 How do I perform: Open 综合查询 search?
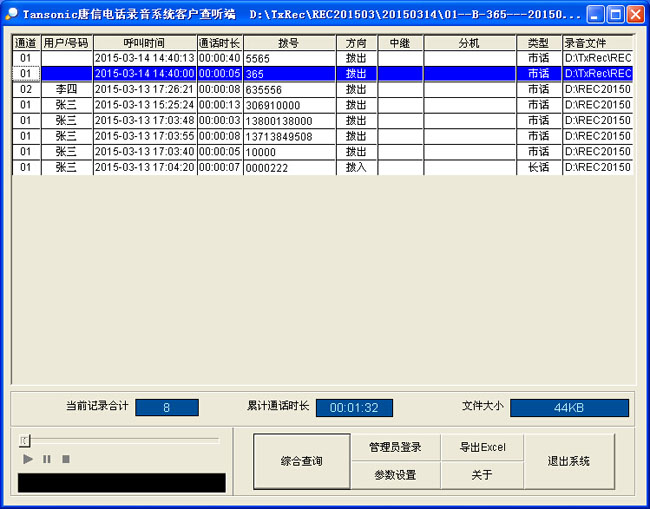click(301, 461)
